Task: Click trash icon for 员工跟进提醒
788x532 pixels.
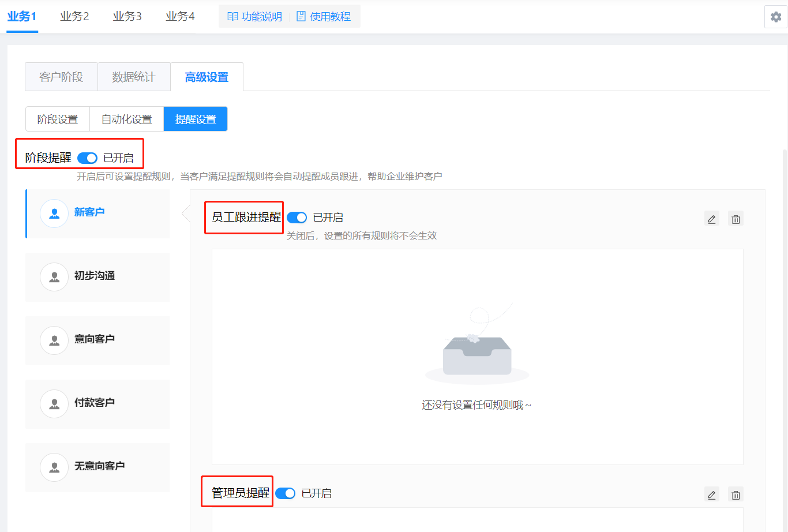Action: click(736, 219)
